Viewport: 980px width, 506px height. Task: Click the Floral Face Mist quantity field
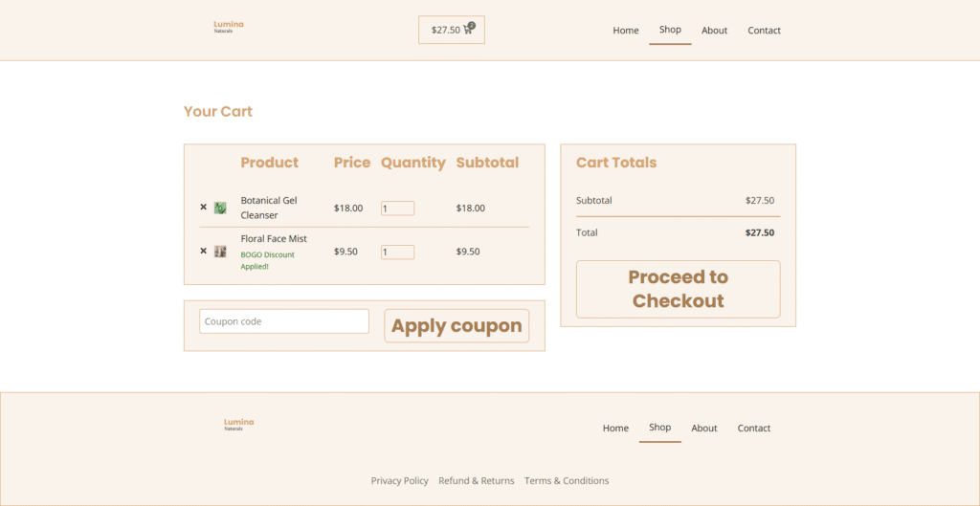click(397, 253)
